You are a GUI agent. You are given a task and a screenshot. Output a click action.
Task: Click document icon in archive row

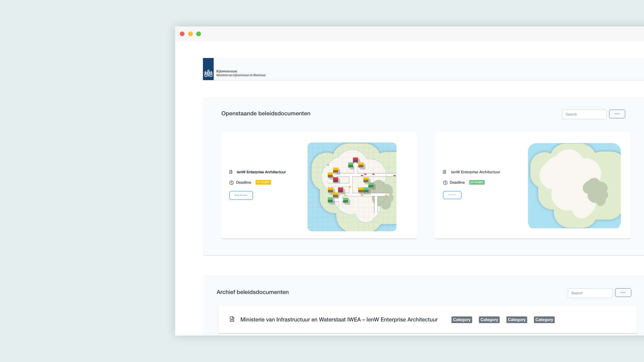(232, 319)
